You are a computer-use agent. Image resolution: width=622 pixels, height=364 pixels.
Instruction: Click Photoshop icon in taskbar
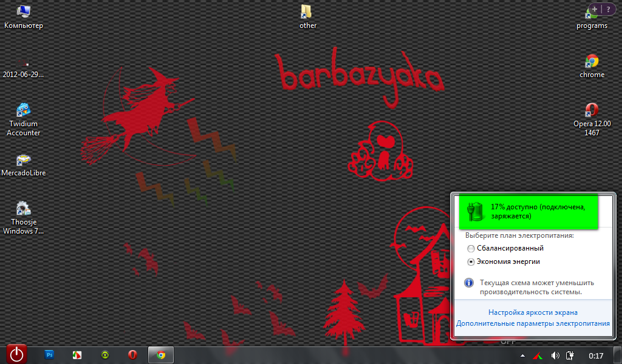[x=50, y=355]
